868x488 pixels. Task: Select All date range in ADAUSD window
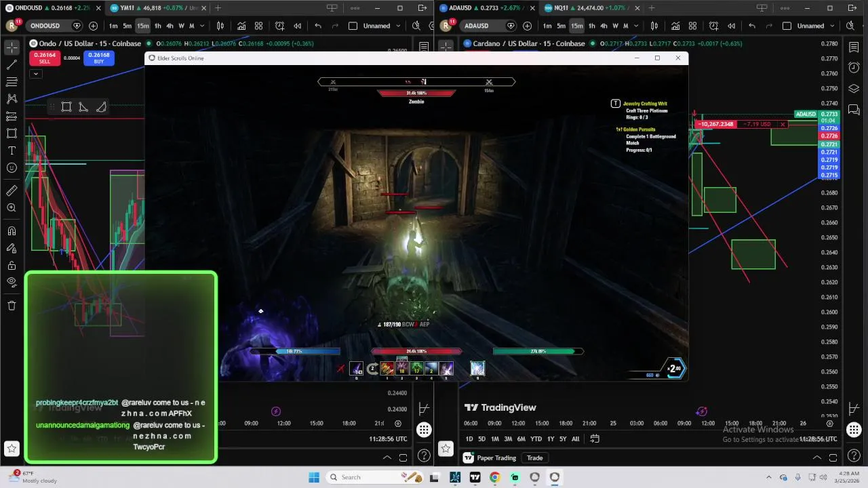tap(575, 439)
